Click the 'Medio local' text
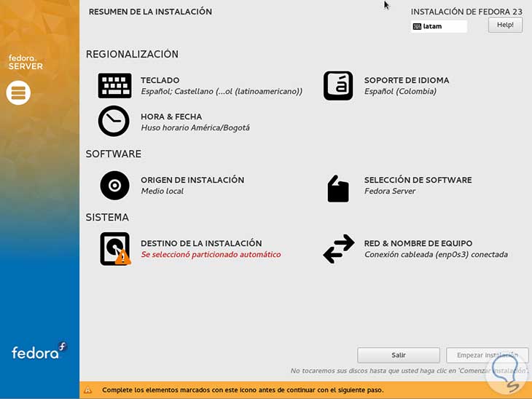 pos(163,191)
